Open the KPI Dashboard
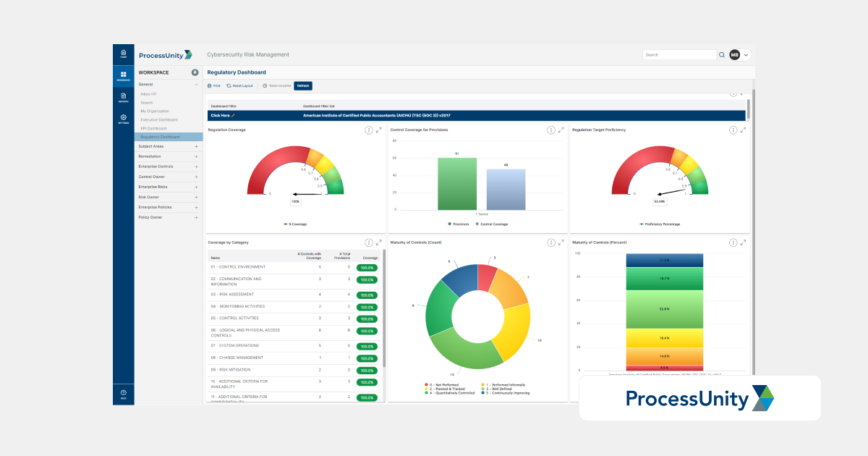 [x=153, y=128]
